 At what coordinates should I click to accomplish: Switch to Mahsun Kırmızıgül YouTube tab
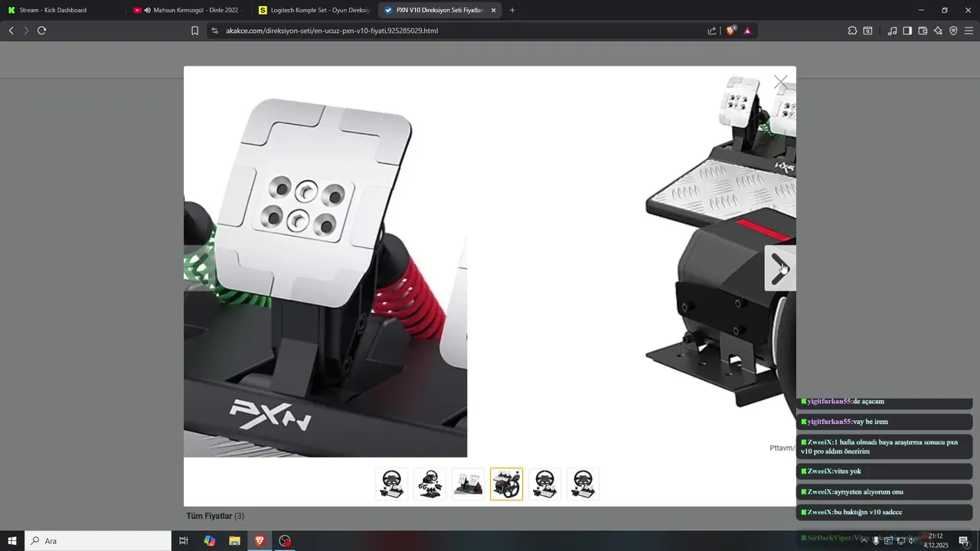click(188, 10)
